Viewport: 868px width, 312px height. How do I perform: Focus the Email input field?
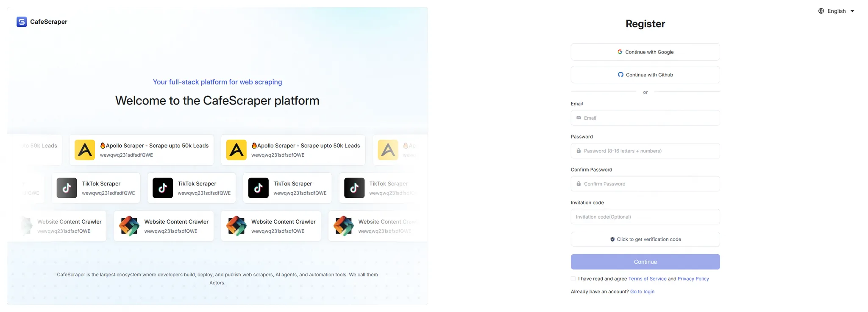point(645,118)
